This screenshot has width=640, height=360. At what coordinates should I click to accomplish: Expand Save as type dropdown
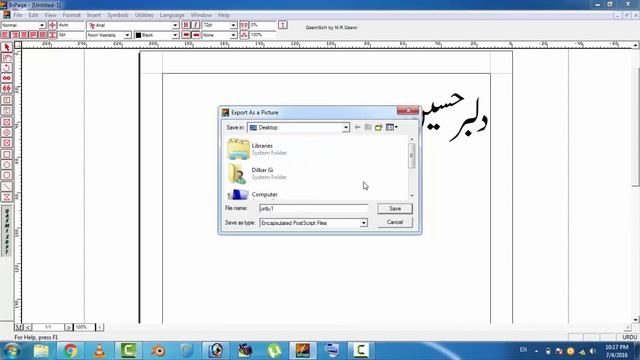point(363,223)
